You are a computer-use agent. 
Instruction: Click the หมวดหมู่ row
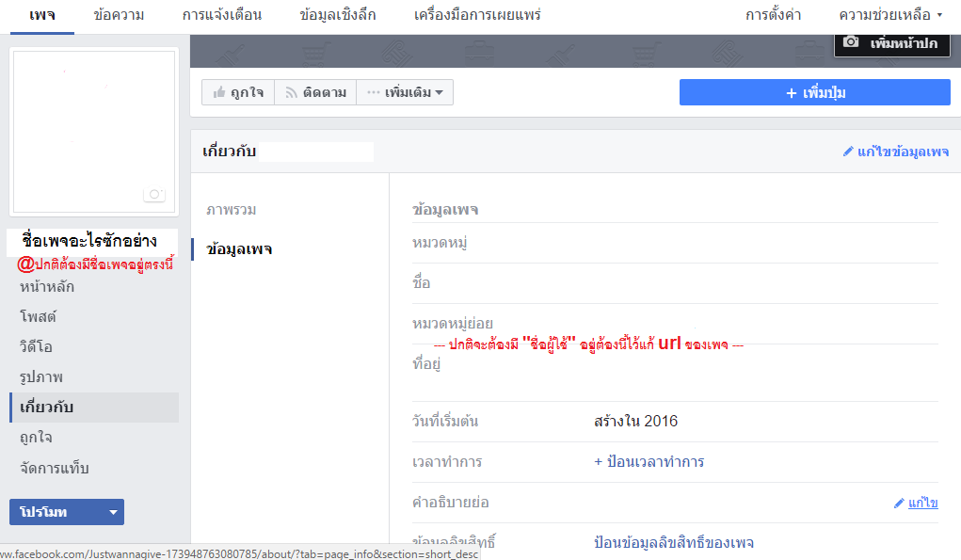675,243
